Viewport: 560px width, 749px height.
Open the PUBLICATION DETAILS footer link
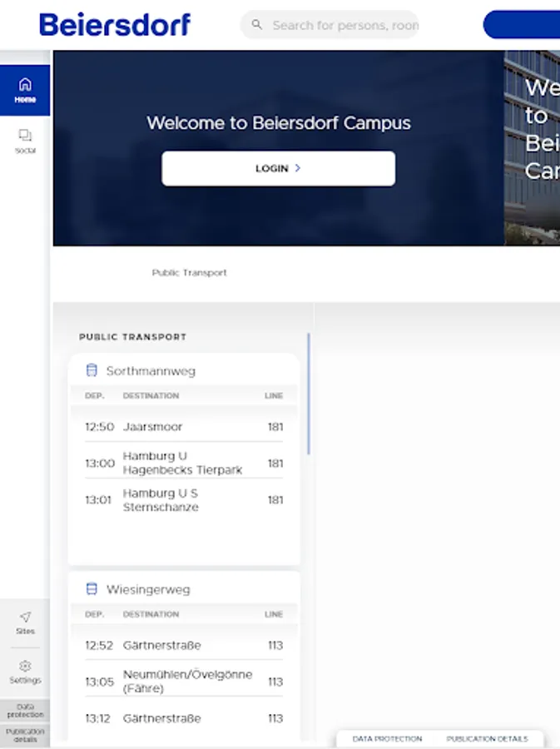click(487, 738)
